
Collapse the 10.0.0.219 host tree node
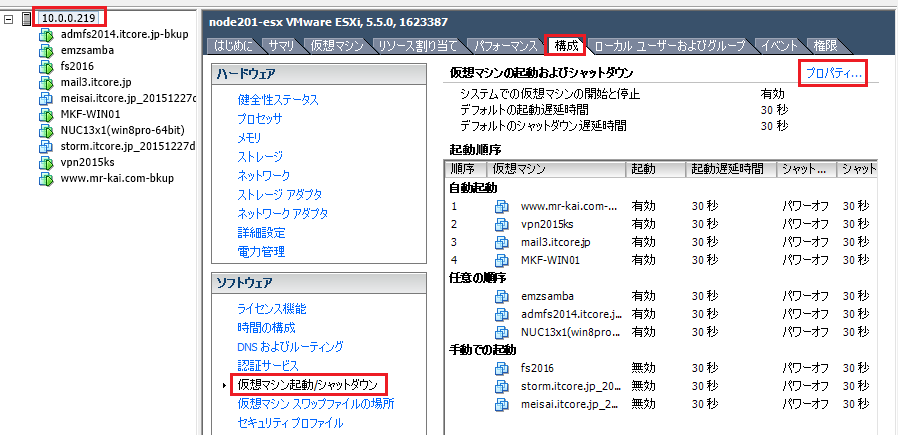click(8, 19)
